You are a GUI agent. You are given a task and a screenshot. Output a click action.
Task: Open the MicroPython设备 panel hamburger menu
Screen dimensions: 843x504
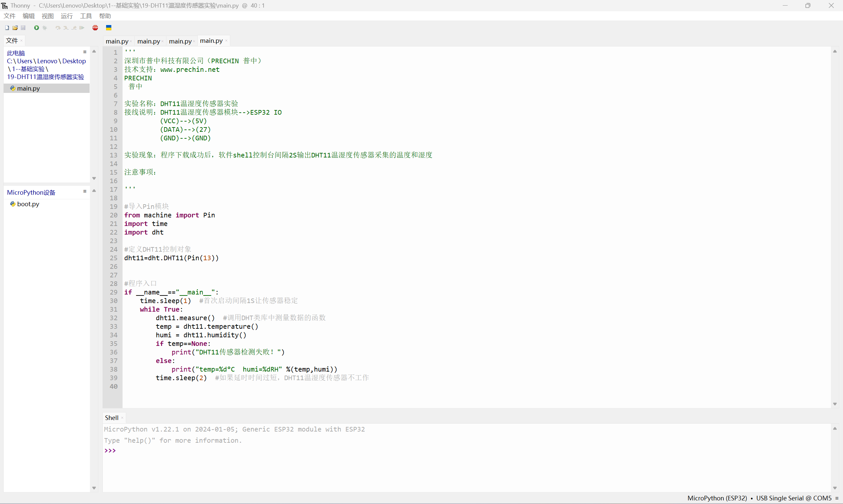[85, 191]
